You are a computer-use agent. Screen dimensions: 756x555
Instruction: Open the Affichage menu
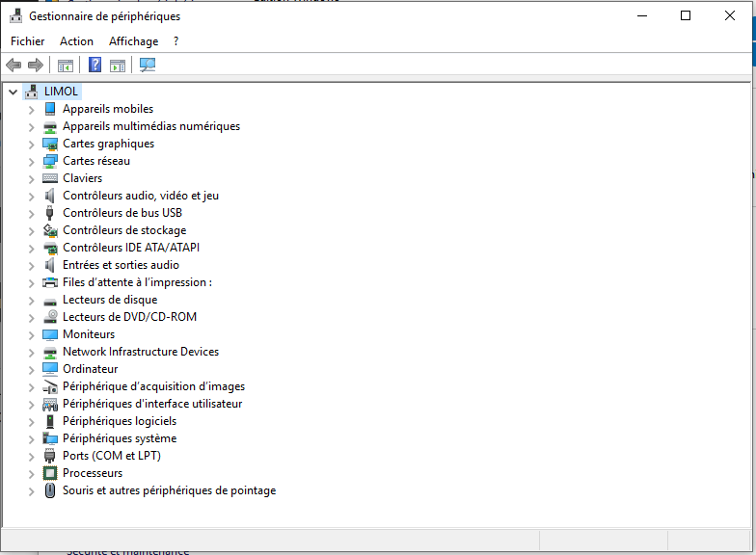pos(133,41)
